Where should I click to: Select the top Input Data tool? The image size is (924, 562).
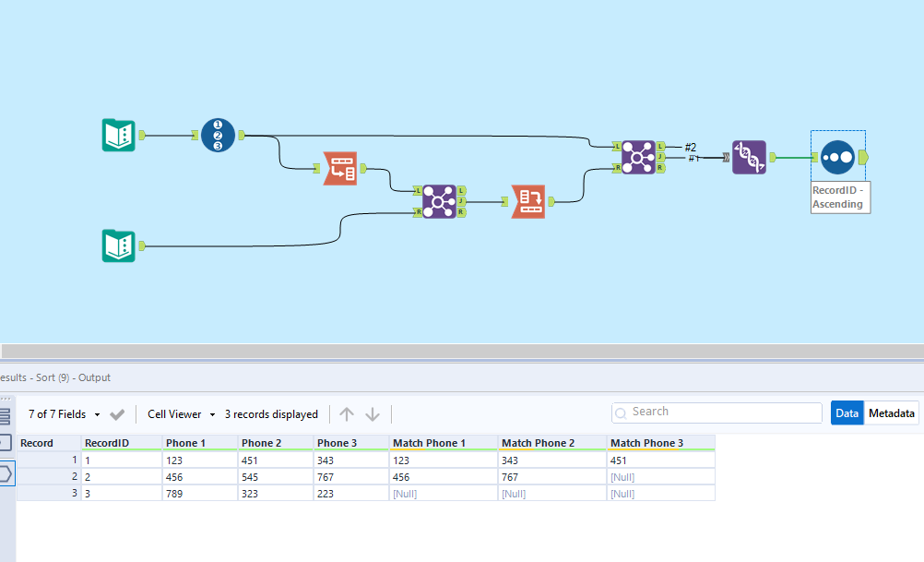118,135
